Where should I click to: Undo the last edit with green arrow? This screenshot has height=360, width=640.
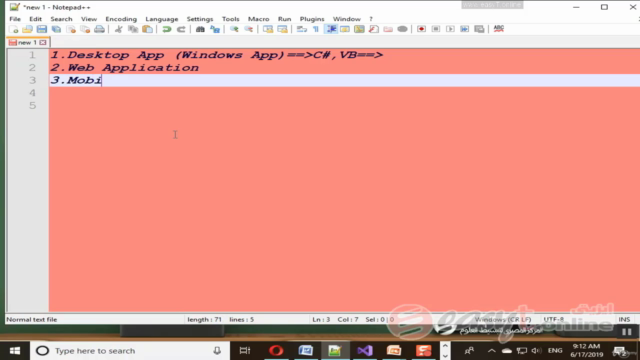point(167,29)
